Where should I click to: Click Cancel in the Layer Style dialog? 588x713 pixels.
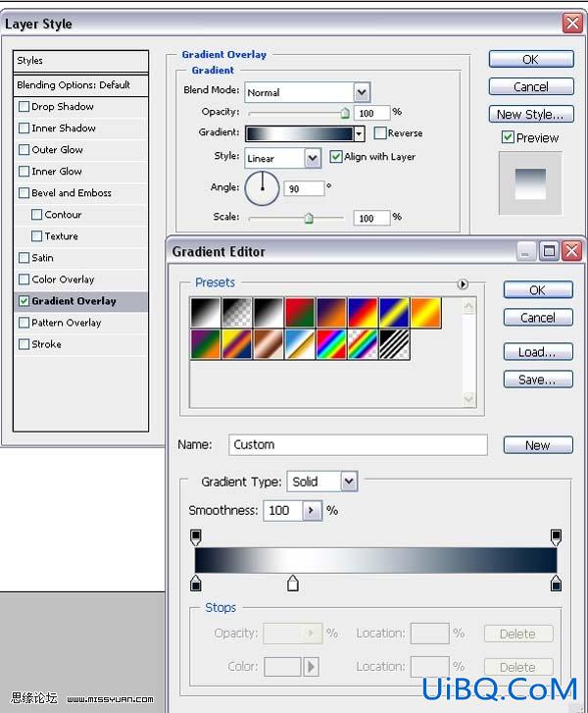point(531,87)
